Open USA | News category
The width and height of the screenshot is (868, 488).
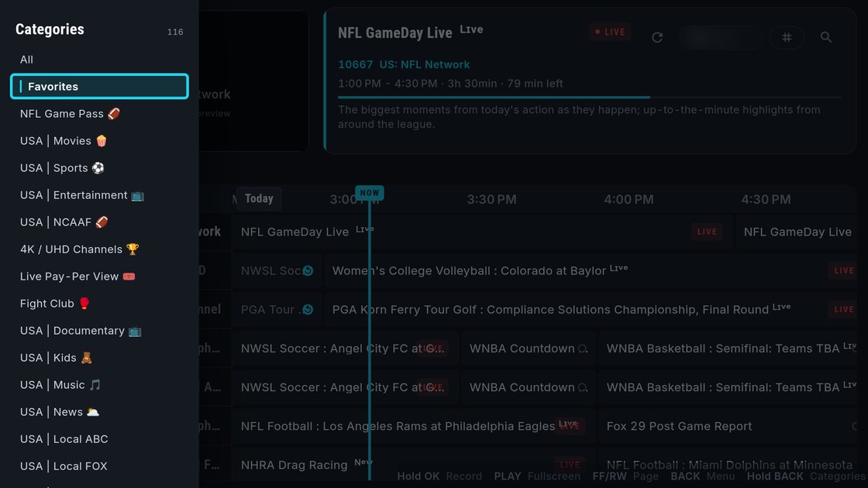(100, 411)
